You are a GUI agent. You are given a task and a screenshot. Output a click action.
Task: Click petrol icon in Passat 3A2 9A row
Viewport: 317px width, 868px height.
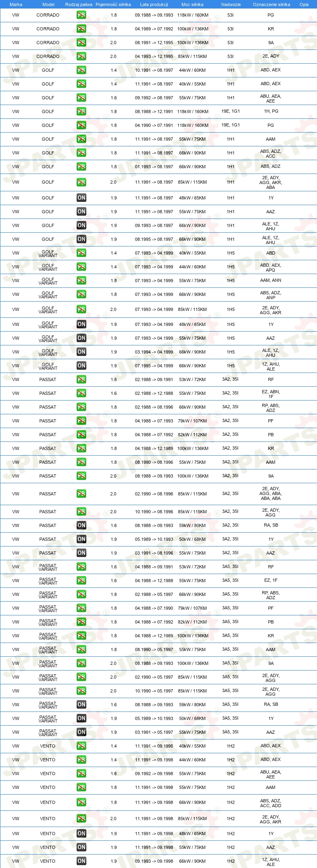coord(81,476)
